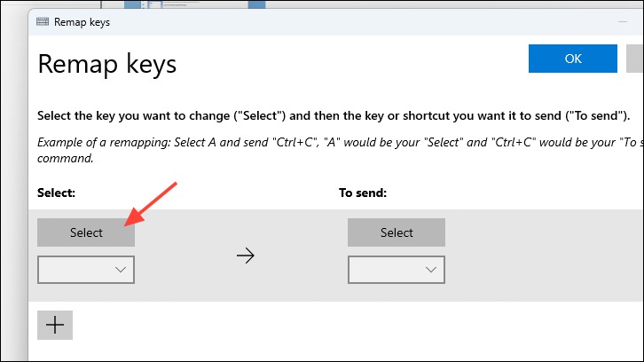Click the chevron in the To send dropdown

431,270
